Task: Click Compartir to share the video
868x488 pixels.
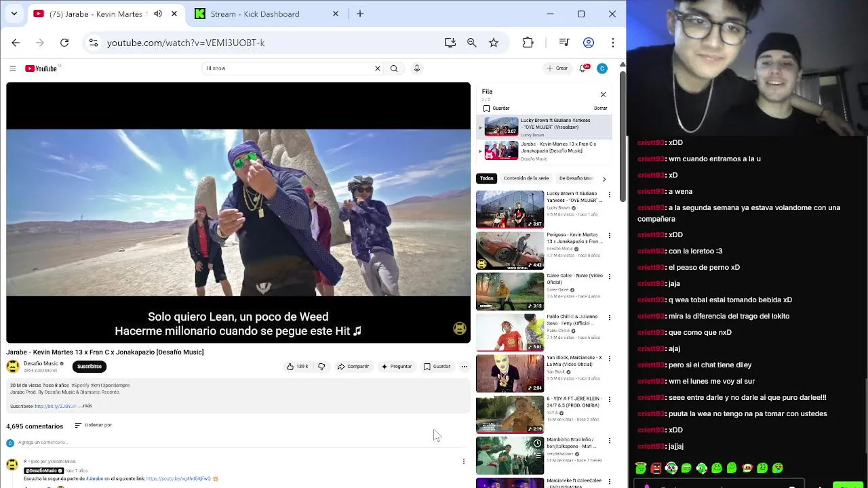Action: pos(353,367)
